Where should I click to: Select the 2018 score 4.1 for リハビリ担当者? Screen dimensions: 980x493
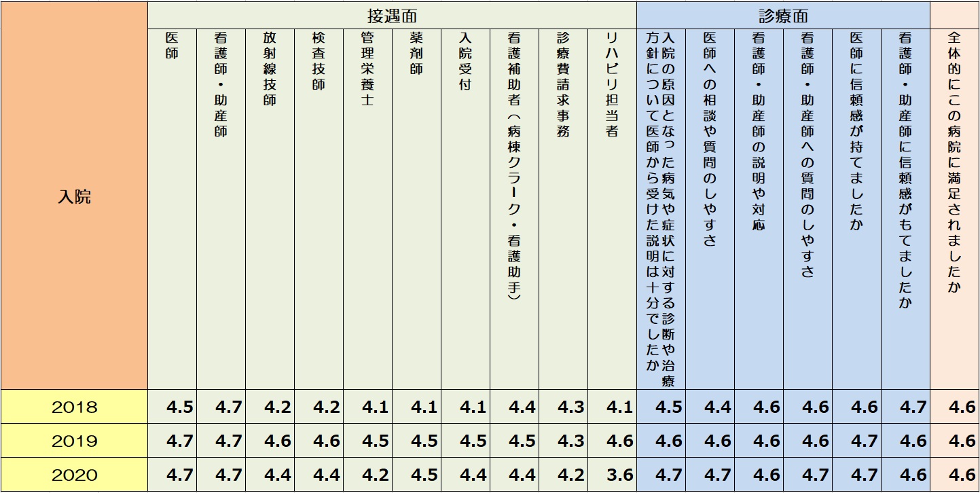pos(613,407)
